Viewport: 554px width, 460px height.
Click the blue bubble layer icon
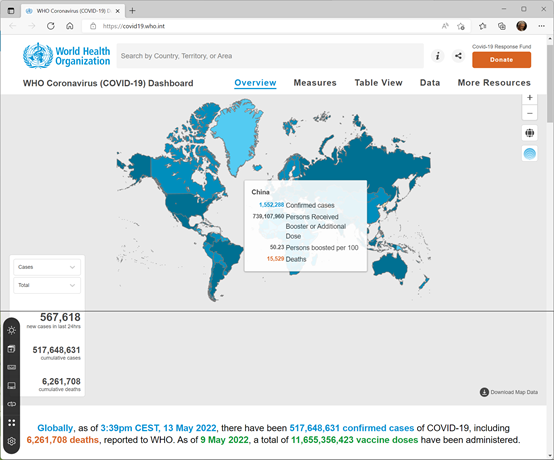(x=529, y=154)
